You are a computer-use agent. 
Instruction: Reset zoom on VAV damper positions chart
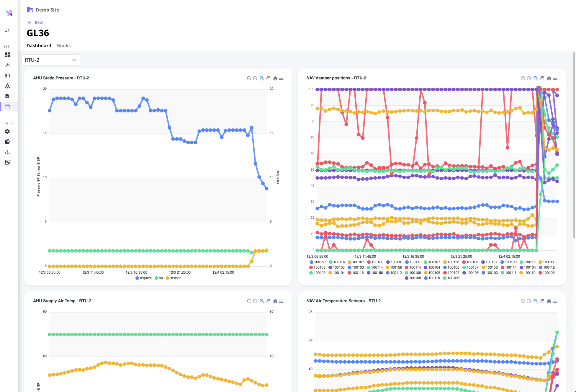coord(549,78)
